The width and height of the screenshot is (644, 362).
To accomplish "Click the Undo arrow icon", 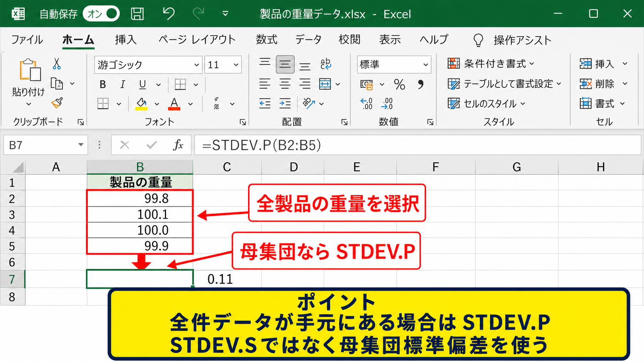I will click(x=168, y=14).
